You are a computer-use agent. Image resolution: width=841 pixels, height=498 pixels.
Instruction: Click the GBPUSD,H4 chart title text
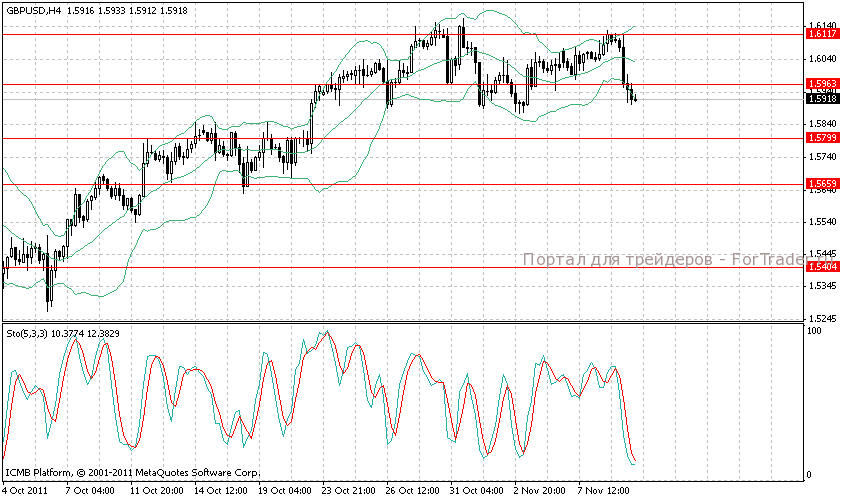point(33,10)
